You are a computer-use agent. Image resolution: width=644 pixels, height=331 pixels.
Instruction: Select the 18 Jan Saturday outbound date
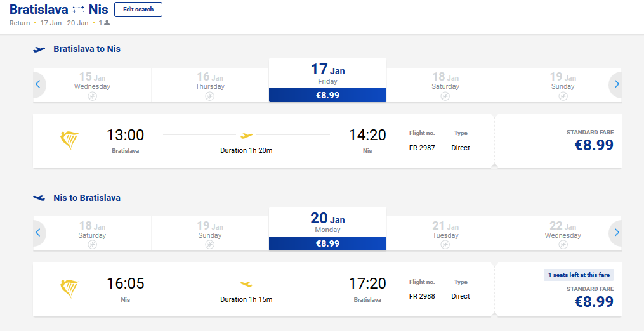pyautogui.click(x=445, y=86)
